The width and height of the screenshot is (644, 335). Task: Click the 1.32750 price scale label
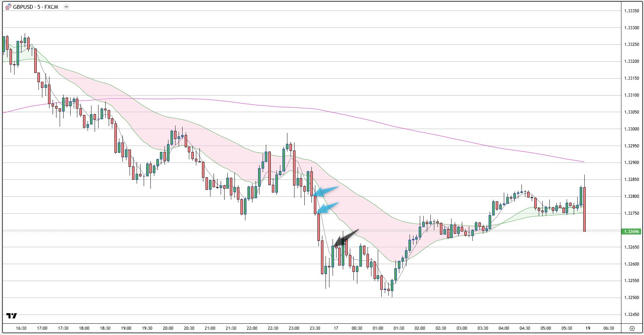pos(632,213)
